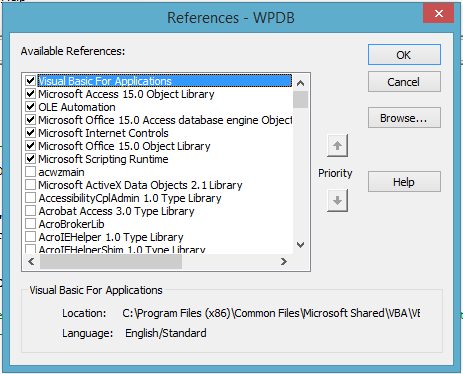
Task: Uncheck Microsoft Scripting Runtime
Action: (x=30, y=159)
